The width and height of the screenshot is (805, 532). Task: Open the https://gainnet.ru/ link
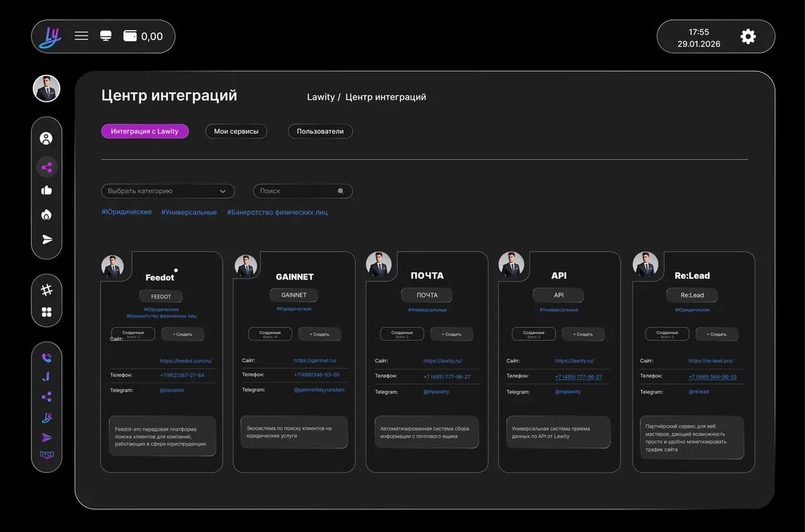pyautogui.click(x=315, y=361)
